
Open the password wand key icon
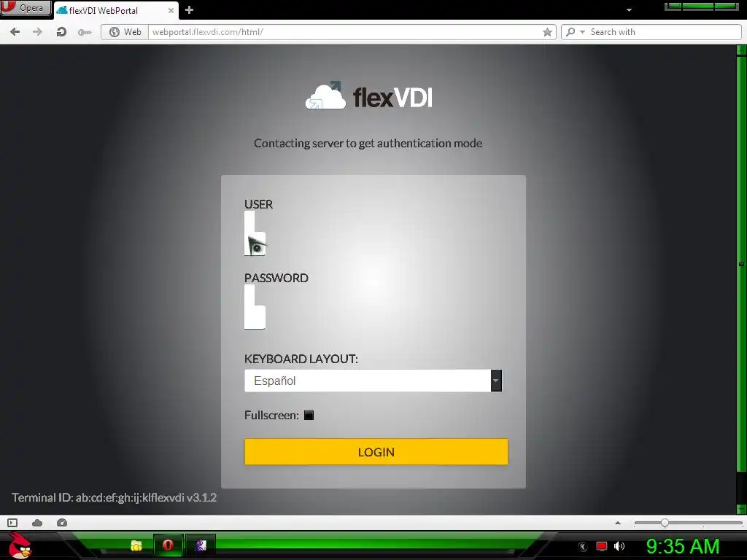pyautogui.click(x=85, y=32)
